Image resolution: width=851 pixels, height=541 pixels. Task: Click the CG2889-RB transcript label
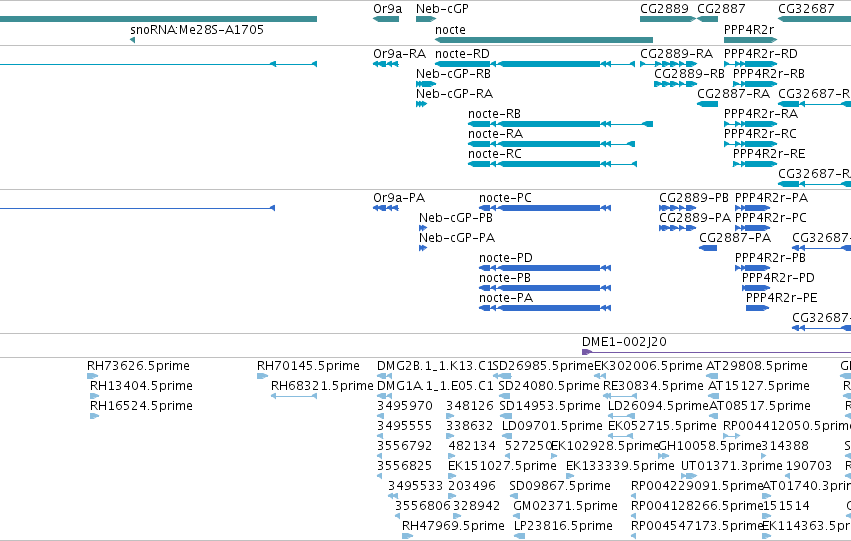pos(689,74)
